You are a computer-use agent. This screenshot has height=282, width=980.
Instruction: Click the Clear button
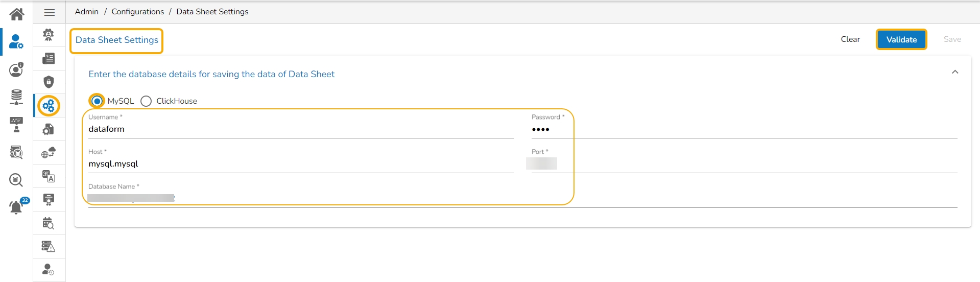pos(850,39)
